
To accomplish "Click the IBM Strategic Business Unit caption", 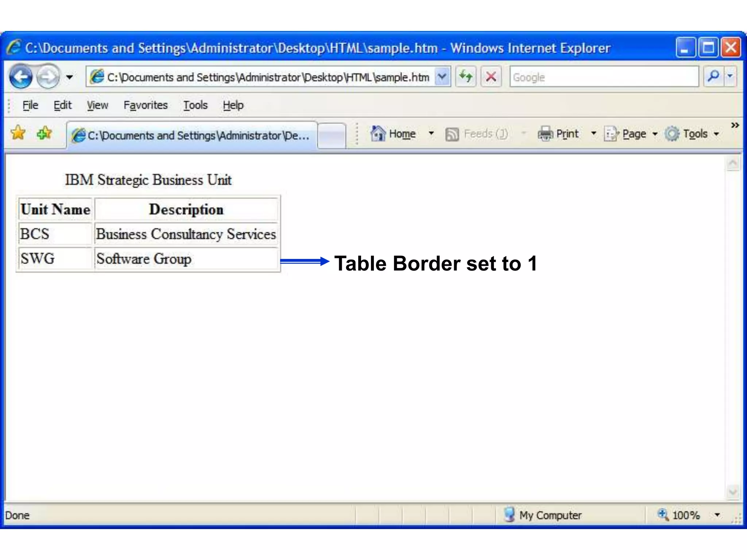I will [148, 180].
